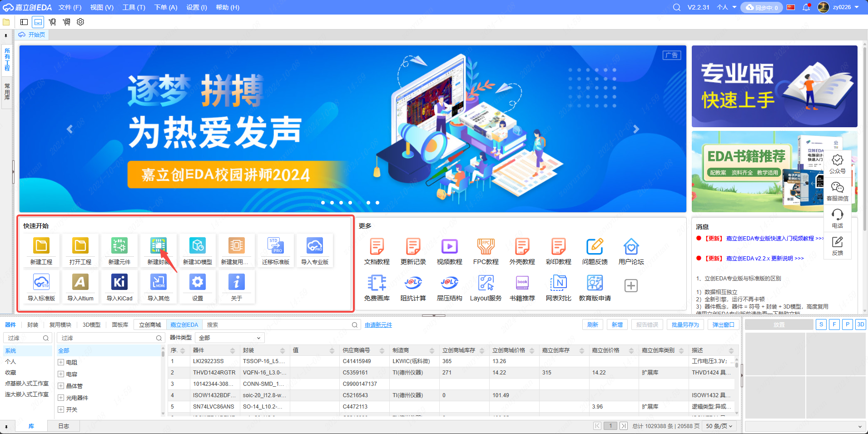The width and height of the screenshot is (868, 434).
Task: Open the 免费画库 free library icon
Action: click(x=377, y=283)
